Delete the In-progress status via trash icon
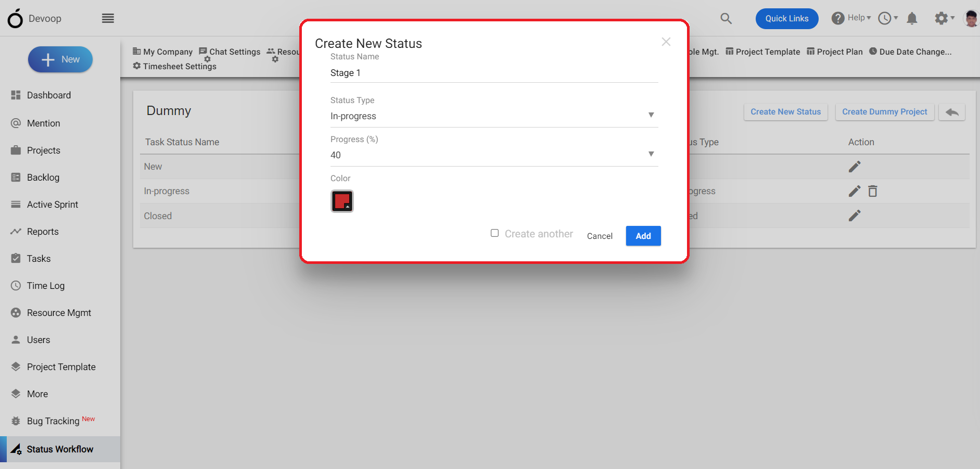 tap(873, 191)
